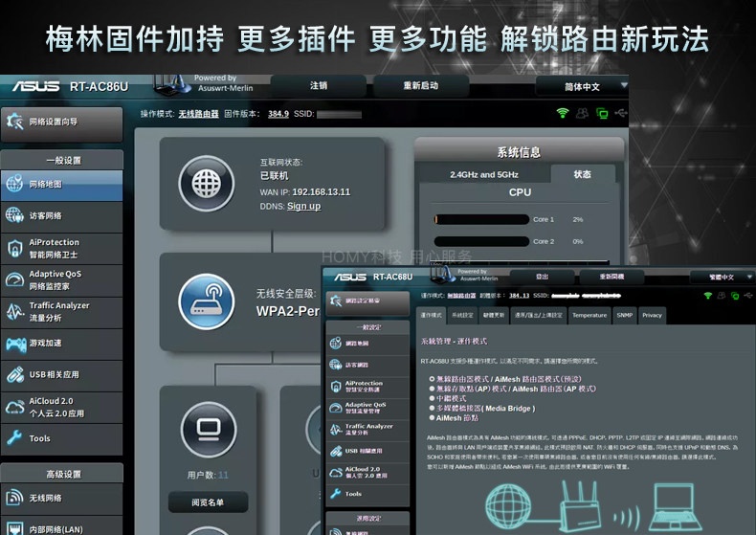
Task: Click the firmware version 384.9 link
Action: (278, 114)
